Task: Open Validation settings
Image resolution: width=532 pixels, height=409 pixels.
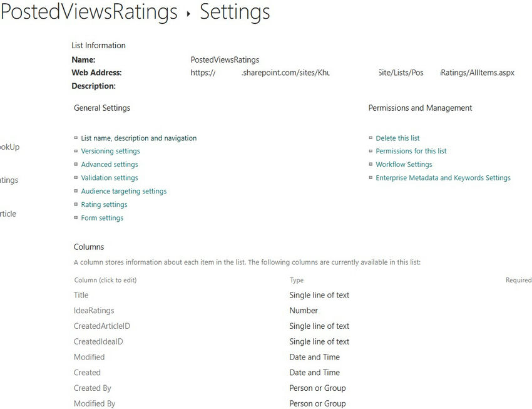Action: click(x=109, y=177)
